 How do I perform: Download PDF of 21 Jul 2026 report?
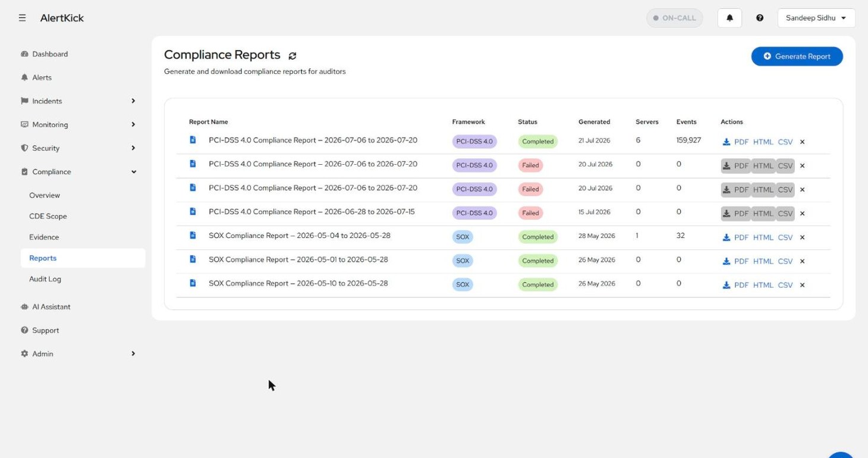point(741,142)
